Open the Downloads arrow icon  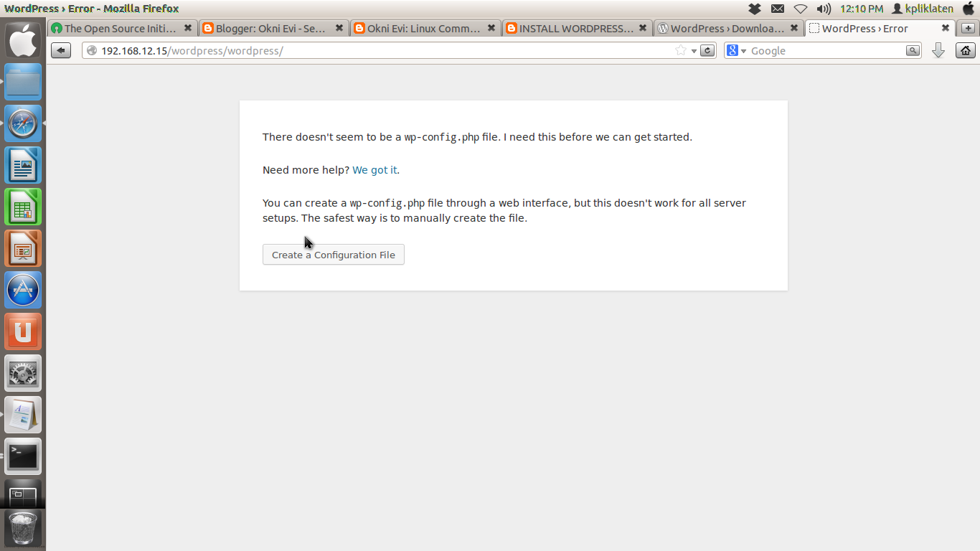(x=938, y=50)
